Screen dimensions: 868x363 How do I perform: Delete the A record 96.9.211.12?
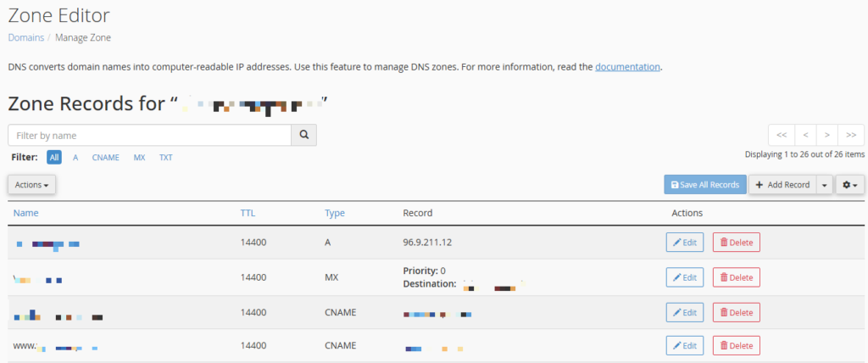coord(737,243)
